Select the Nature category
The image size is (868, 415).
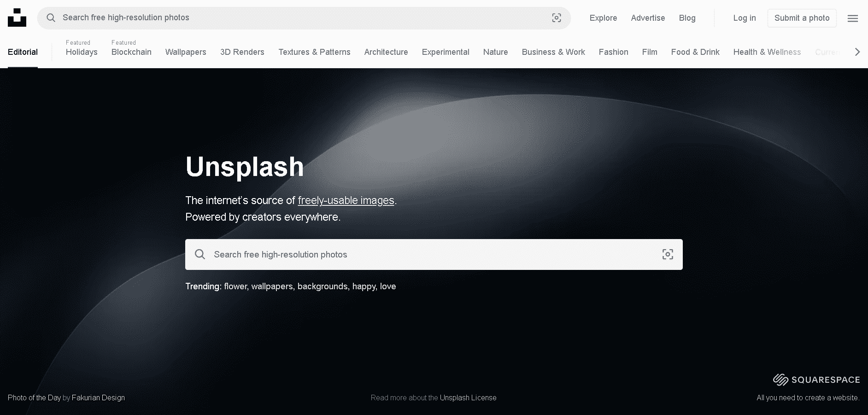click(x=495, y=52)
